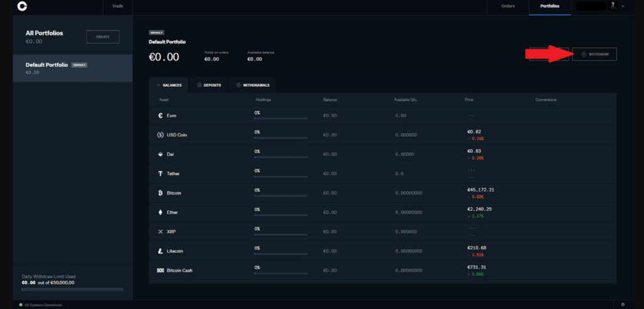
Task: Click the Litecoin price €210.68
Action: pyautogui.click(x=477, y=248)
